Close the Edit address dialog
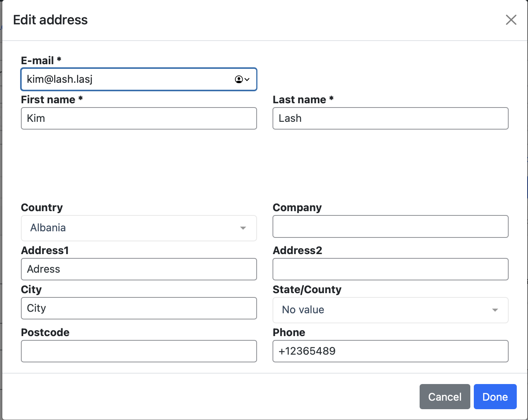This screenshot has height=420, width=528. tap(511, 20)
